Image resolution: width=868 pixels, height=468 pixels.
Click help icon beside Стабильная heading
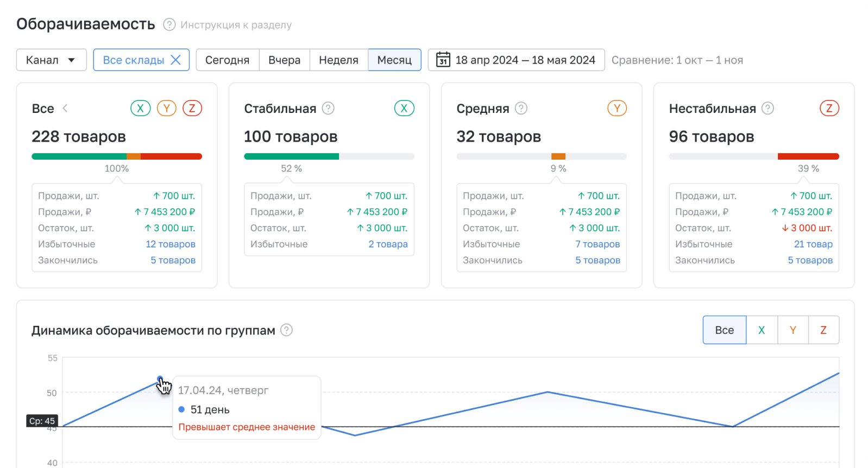point(328,109)
